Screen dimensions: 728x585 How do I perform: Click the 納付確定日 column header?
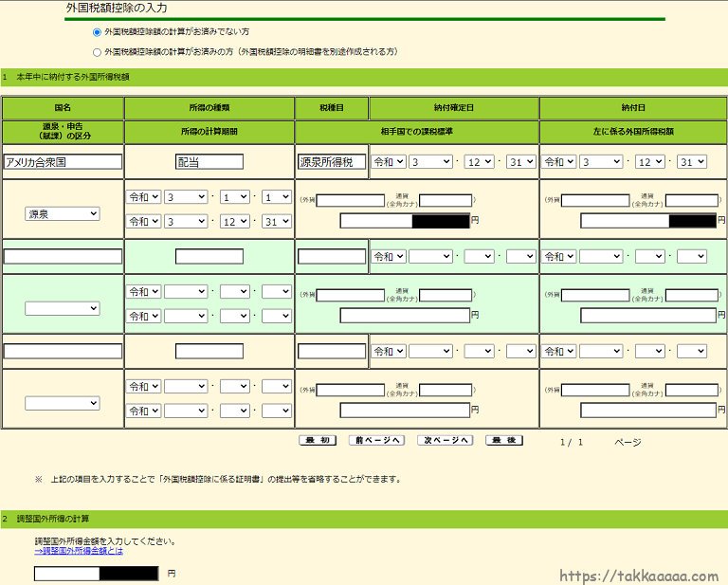(454, 108)
